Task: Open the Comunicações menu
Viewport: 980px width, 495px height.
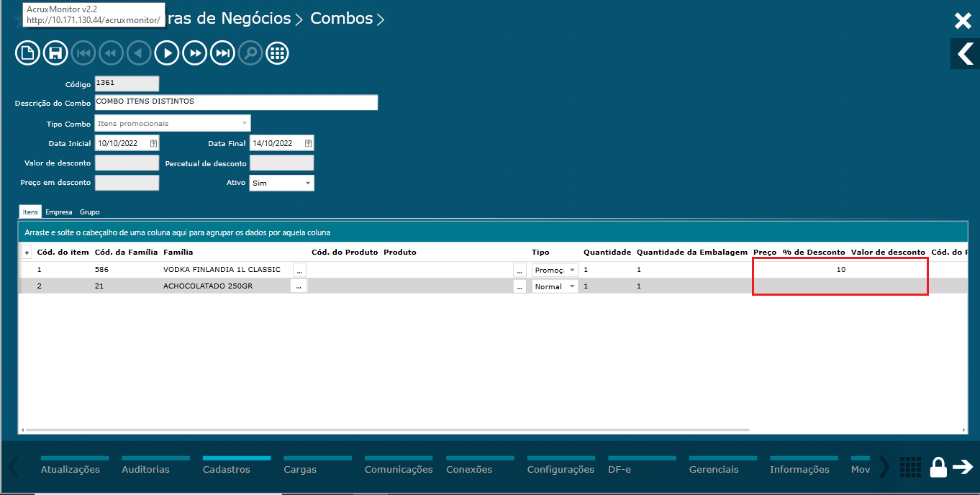Action: tap(399, 469)
